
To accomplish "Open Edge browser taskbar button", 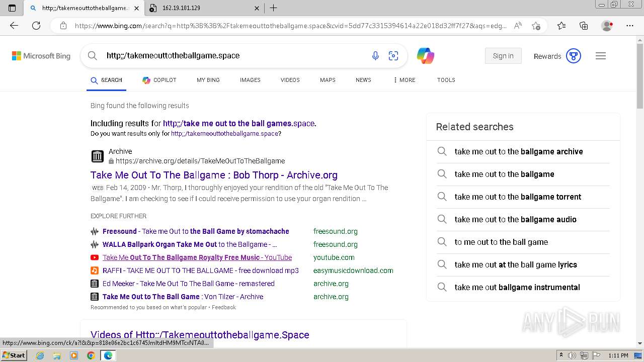I will click(108, 355).
